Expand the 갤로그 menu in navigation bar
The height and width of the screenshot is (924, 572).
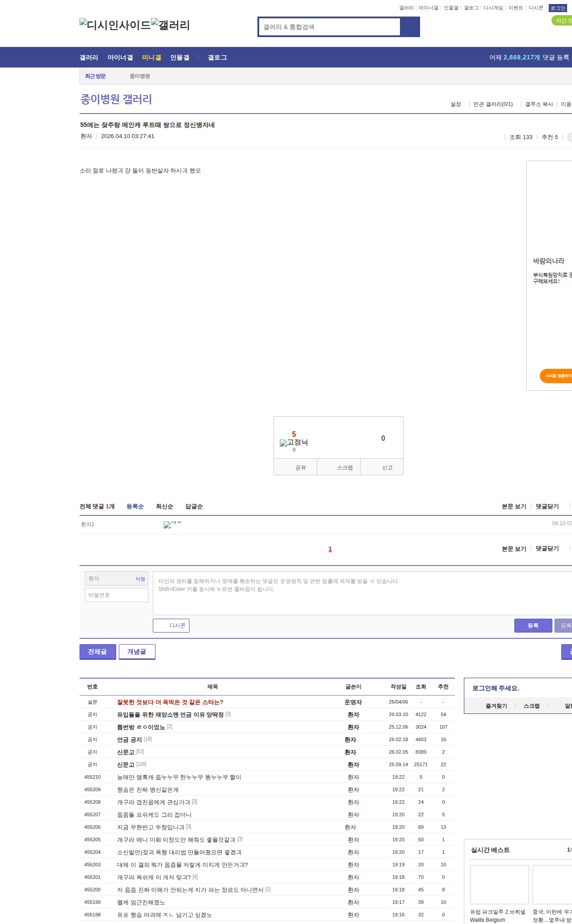point(217,58)
